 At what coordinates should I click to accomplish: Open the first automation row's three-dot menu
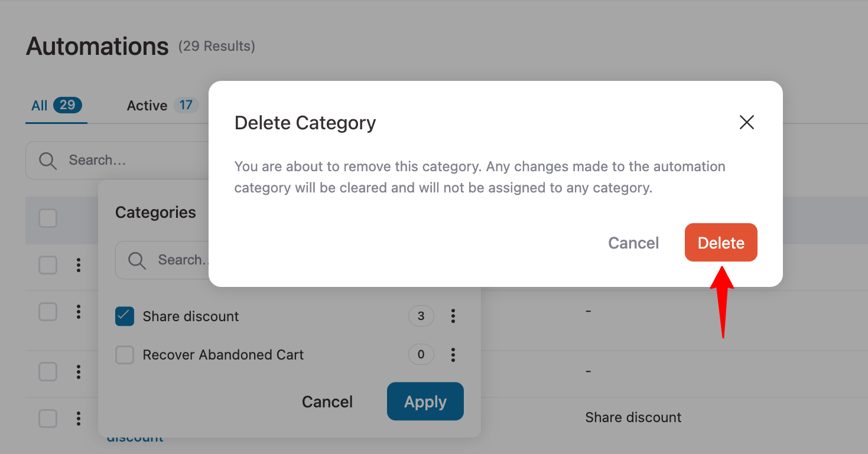pos(79,266)
